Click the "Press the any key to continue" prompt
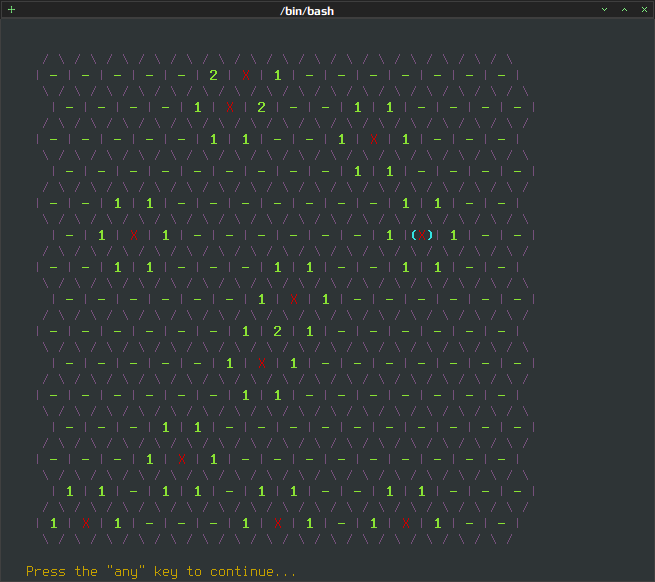The image size is (655, 582). click(x=161, y=572)
